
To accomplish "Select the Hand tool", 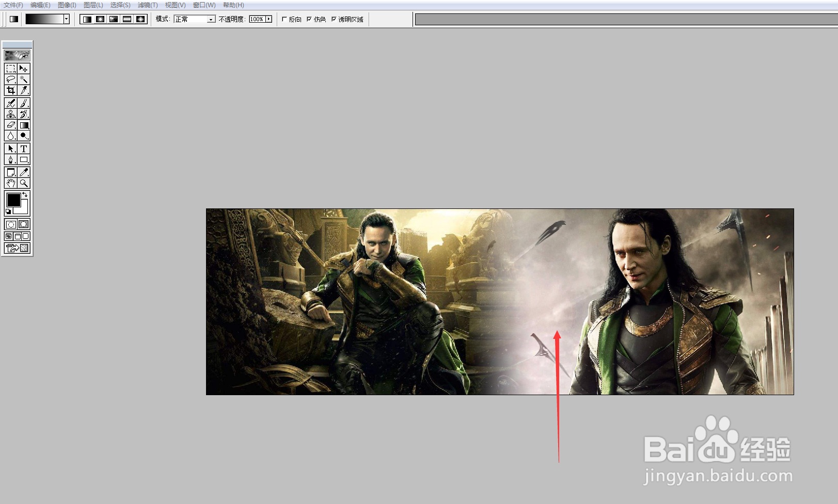I will click(x=11, y=183).
